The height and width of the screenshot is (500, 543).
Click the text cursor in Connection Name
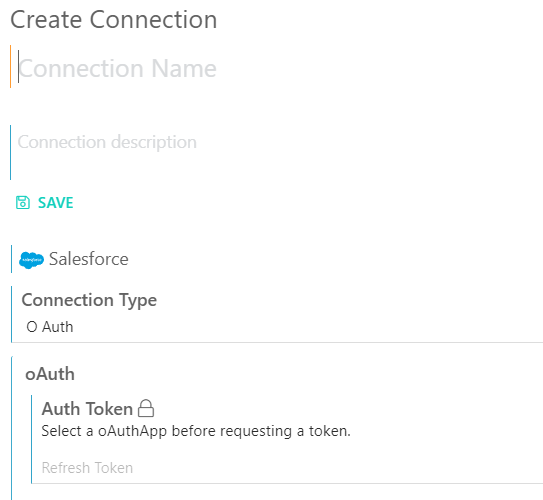[x=18, y=67]
